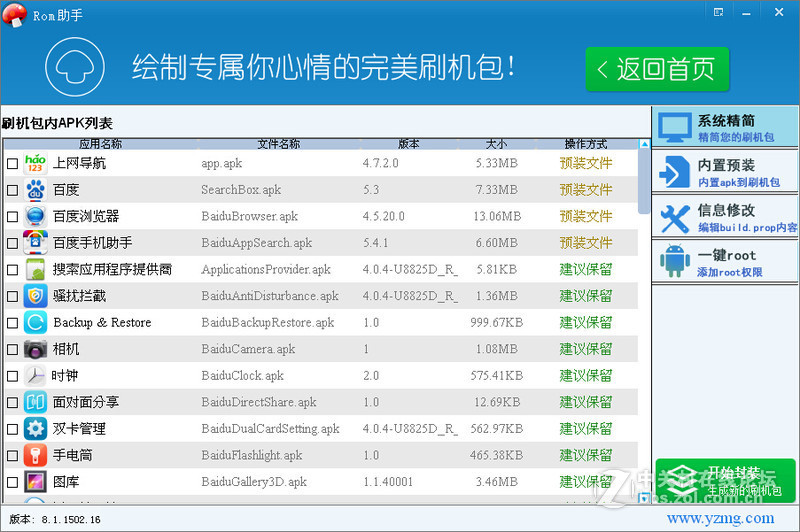This screenshot has height=532, width=800.
Task: Switch to the 内置预装 tab
Action: tap(725, 171)
